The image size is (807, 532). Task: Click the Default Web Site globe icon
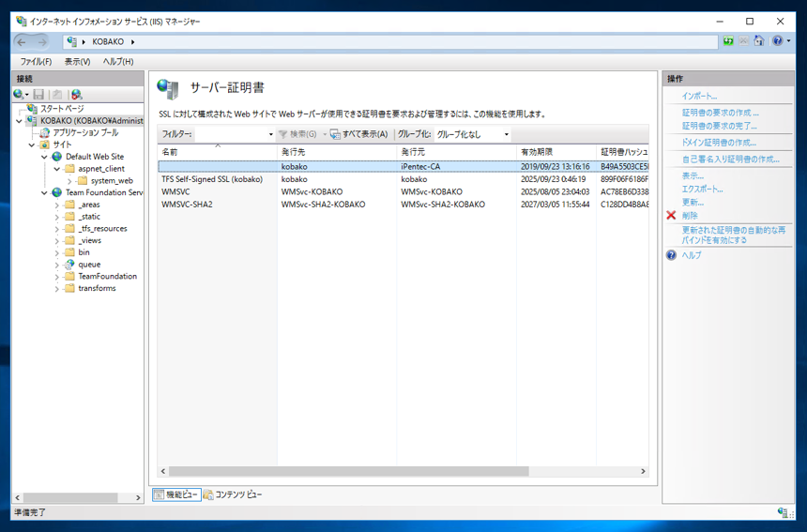click(x=57, y=157)
